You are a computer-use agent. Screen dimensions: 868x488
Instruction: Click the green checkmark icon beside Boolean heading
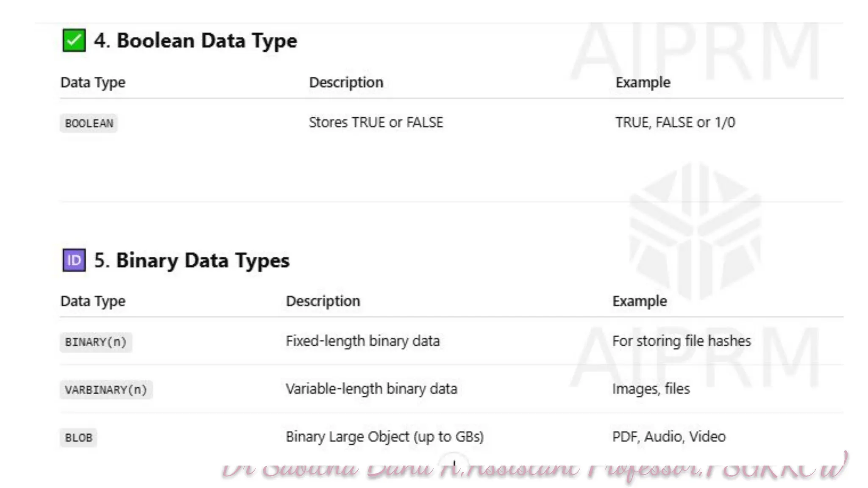[74, 41]
